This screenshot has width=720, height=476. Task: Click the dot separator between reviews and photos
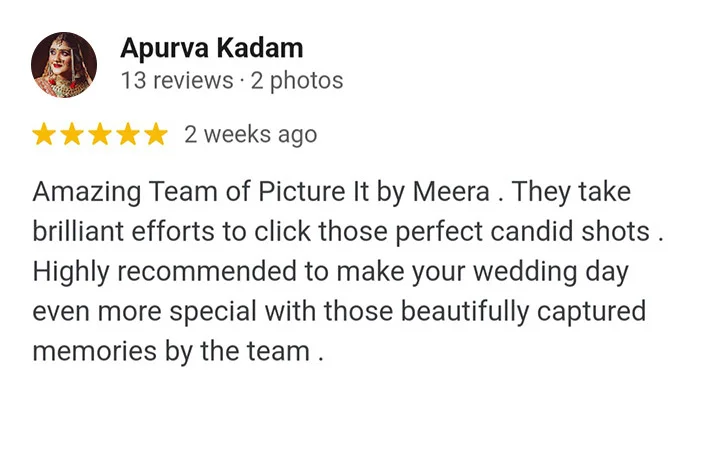[242, 82]
